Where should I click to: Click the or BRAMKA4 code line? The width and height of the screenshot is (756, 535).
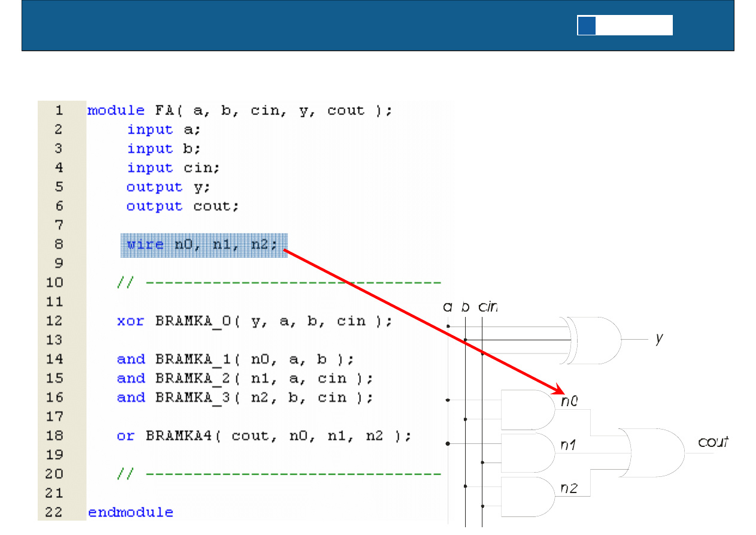(263, 436)
